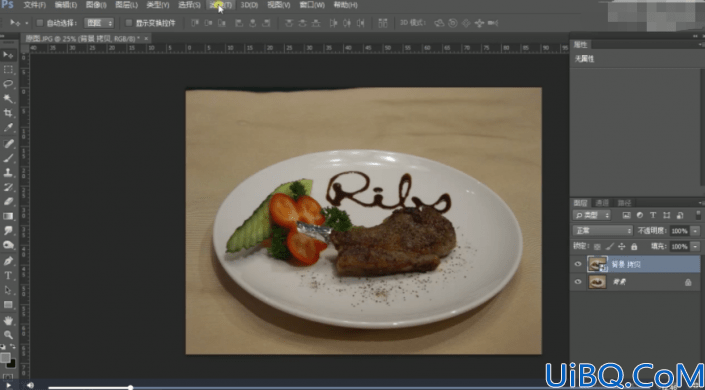Select the Eyedropper tool

point(8,128)
